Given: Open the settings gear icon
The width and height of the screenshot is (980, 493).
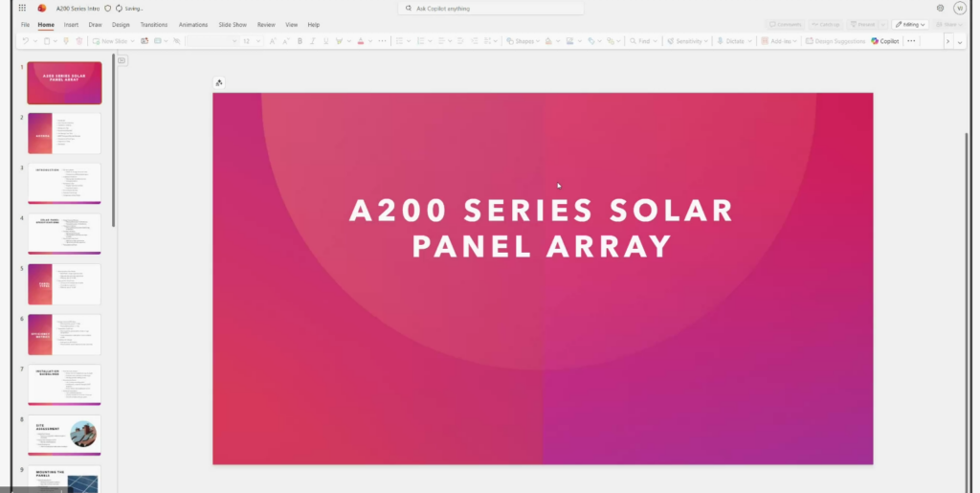Looking at the screenshot, I should point(940,8).
